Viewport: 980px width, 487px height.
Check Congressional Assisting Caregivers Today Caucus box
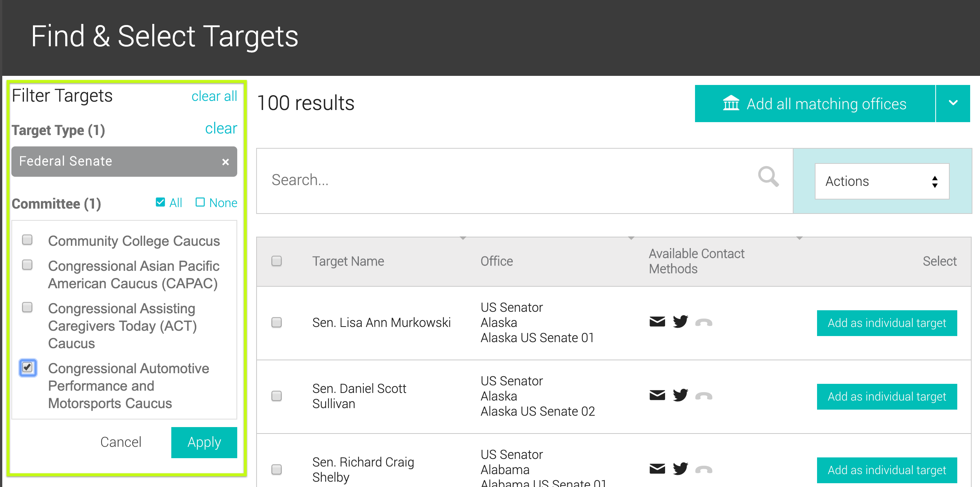pos(27,307)
